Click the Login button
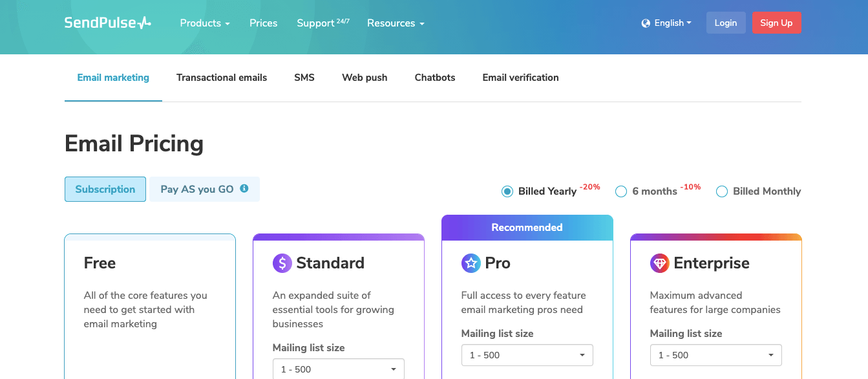The height and width of the screenshot is (379, 868). point(726,23)
